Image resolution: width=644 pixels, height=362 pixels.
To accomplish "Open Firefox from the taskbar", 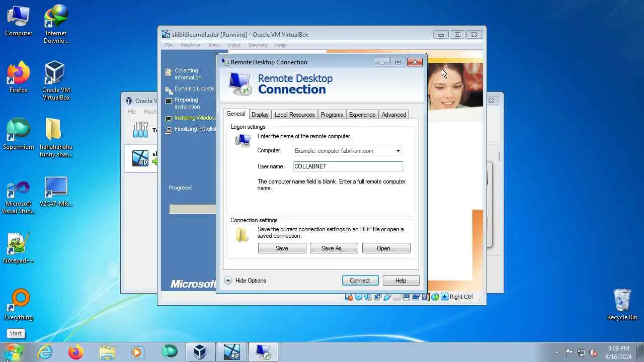I will pyautogui.click(x=76, y=352).
